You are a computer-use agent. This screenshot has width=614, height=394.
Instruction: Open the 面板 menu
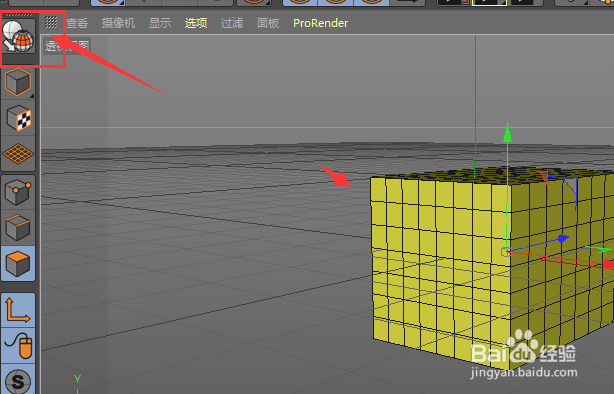[x=268, y=23]
